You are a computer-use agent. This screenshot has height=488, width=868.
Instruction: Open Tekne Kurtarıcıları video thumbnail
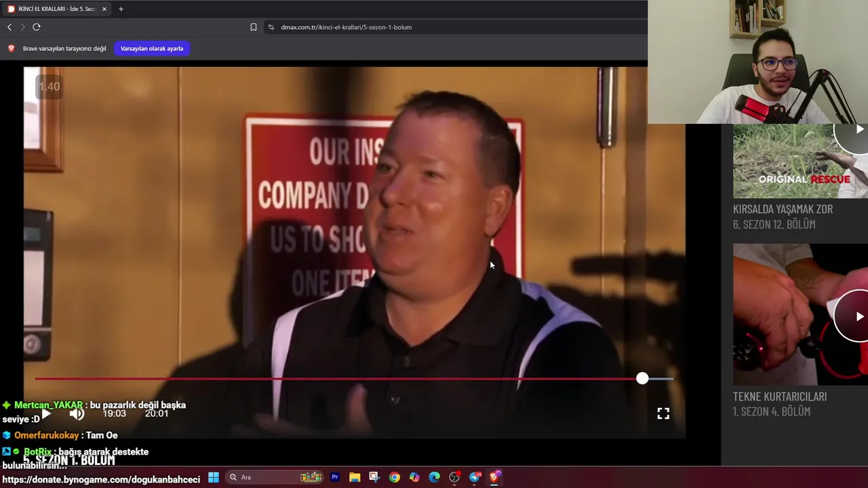coord(800,314)
